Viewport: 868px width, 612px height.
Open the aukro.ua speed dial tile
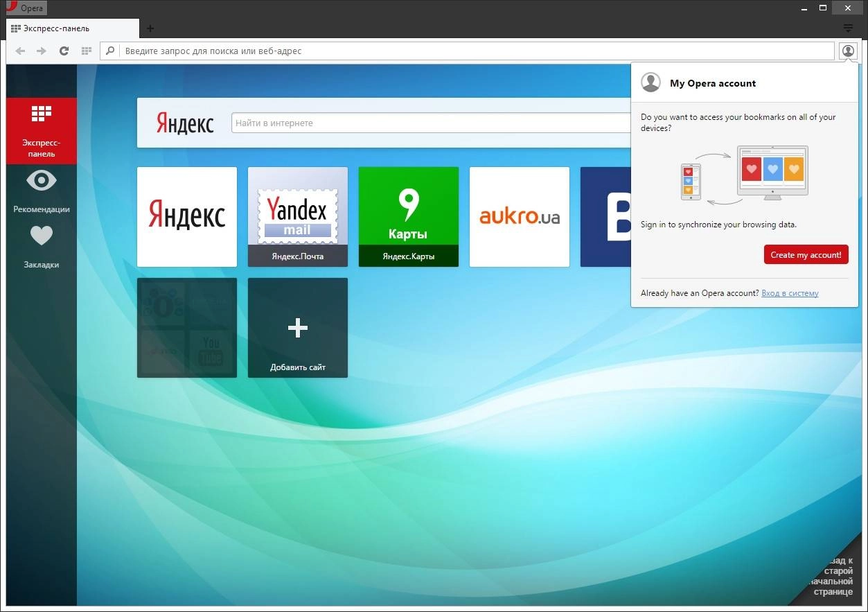[x=520, y=217]
